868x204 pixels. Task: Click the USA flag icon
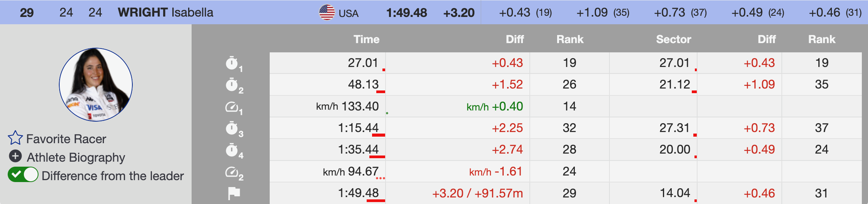click(327, 12)
